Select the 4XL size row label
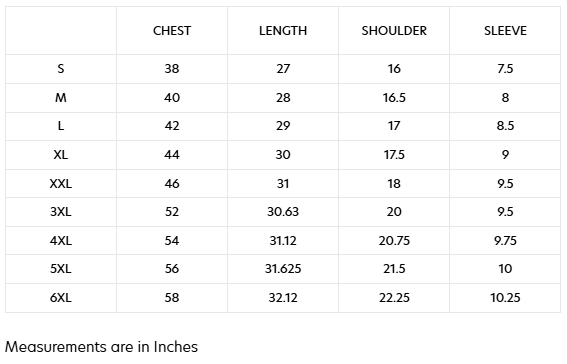 61,240
